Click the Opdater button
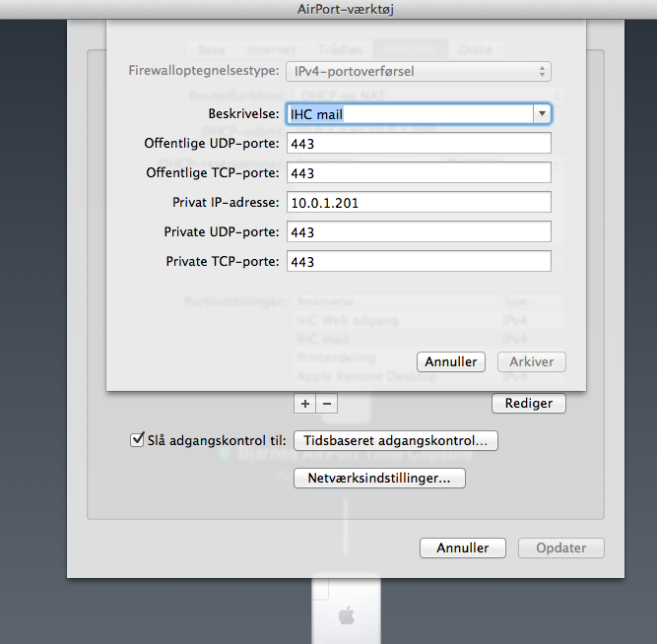 (x=561, y=548)
